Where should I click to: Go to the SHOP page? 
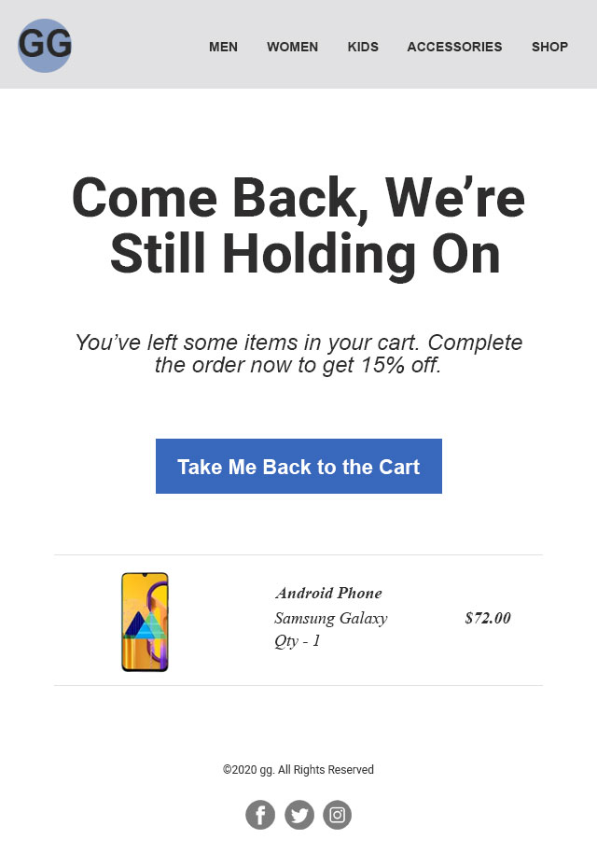click(x=549, y=47)
